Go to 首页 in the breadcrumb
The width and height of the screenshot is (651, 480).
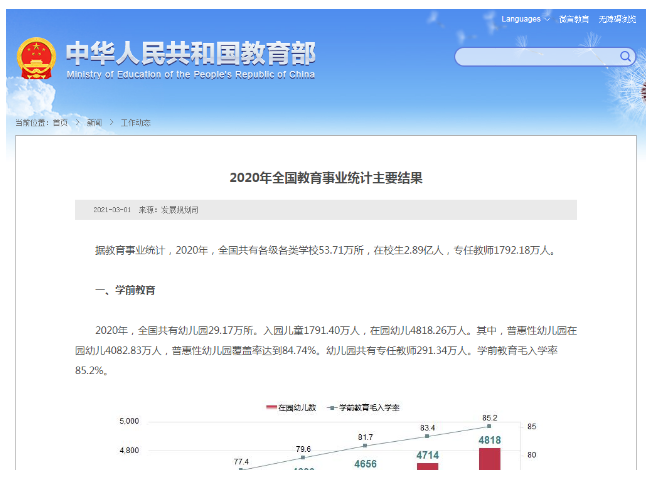tap(60, 122)
